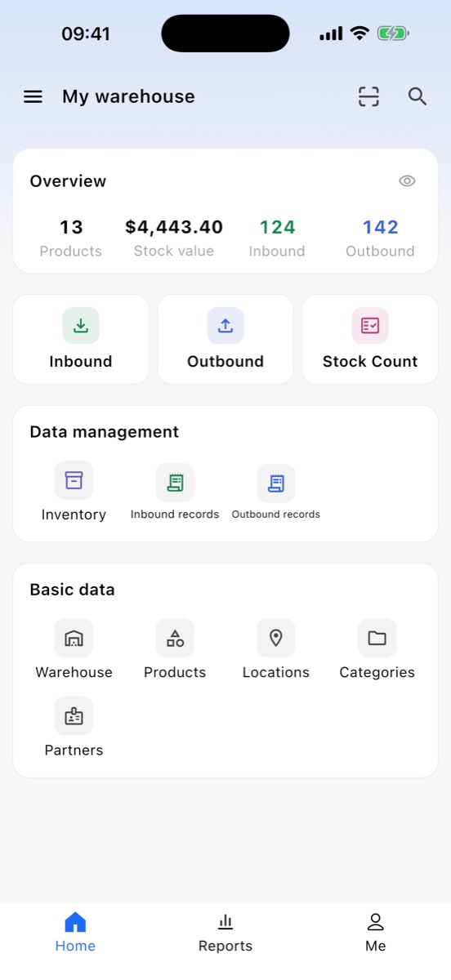Tap the battery status icon
Screen dimensions: 451x980
tap(393, 33)
